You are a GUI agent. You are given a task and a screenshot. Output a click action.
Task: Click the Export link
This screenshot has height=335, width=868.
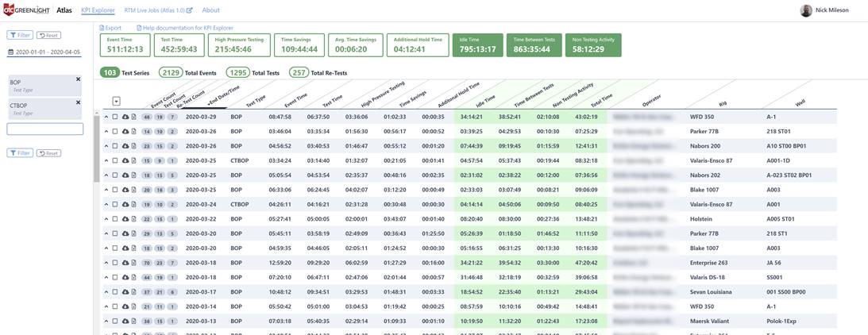coord(111,28)
